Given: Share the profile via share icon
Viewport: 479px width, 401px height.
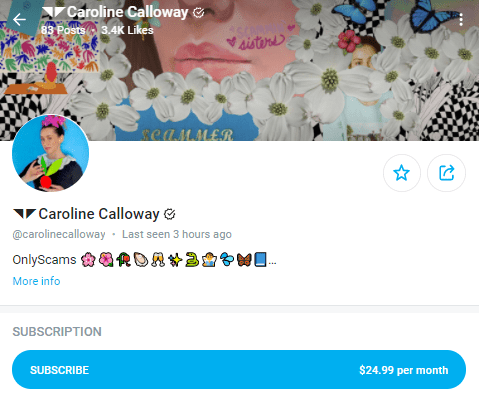Looking at the screenshot, I should click(446, 173).
